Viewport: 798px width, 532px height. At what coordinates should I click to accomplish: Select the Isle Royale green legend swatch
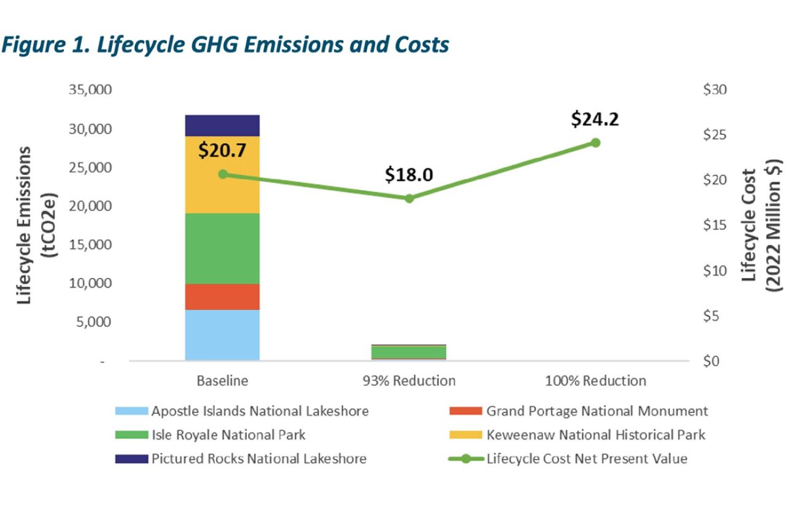tap(132, 435)
